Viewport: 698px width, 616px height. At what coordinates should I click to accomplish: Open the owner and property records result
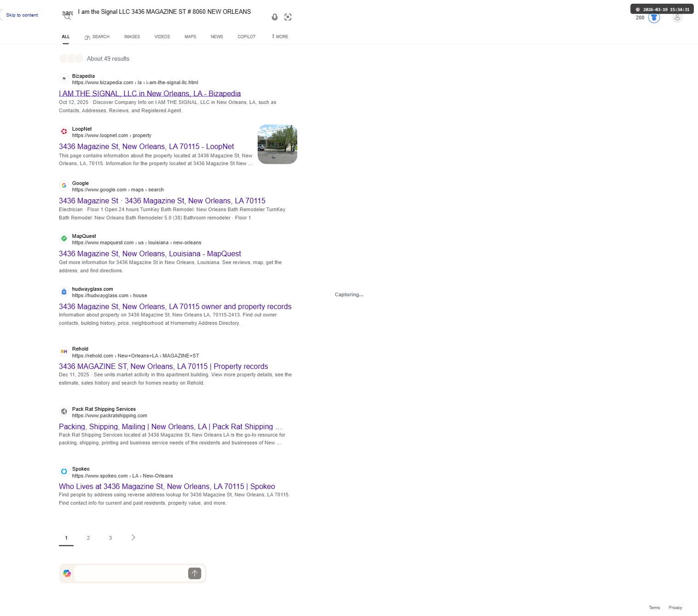pyautogui.click(x=175, y=306)
